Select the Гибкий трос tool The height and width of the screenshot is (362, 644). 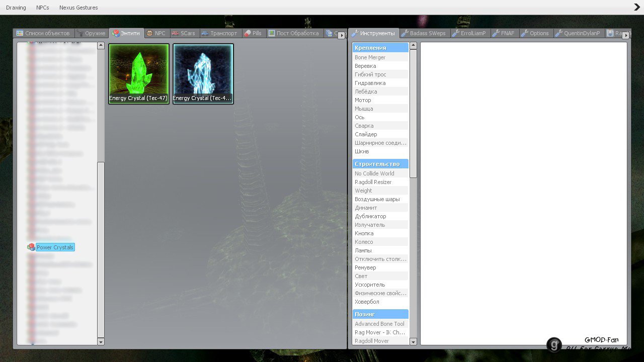click(x=381, y=74)
